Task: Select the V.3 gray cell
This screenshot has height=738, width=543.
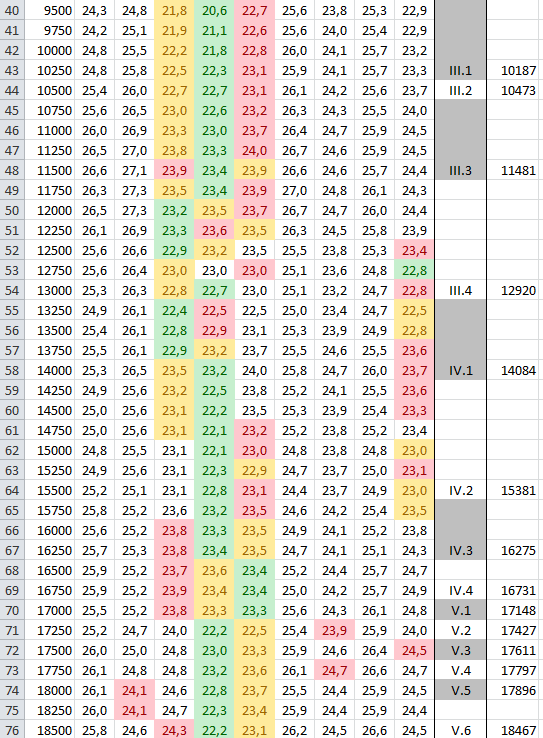Action: point(460,650)
